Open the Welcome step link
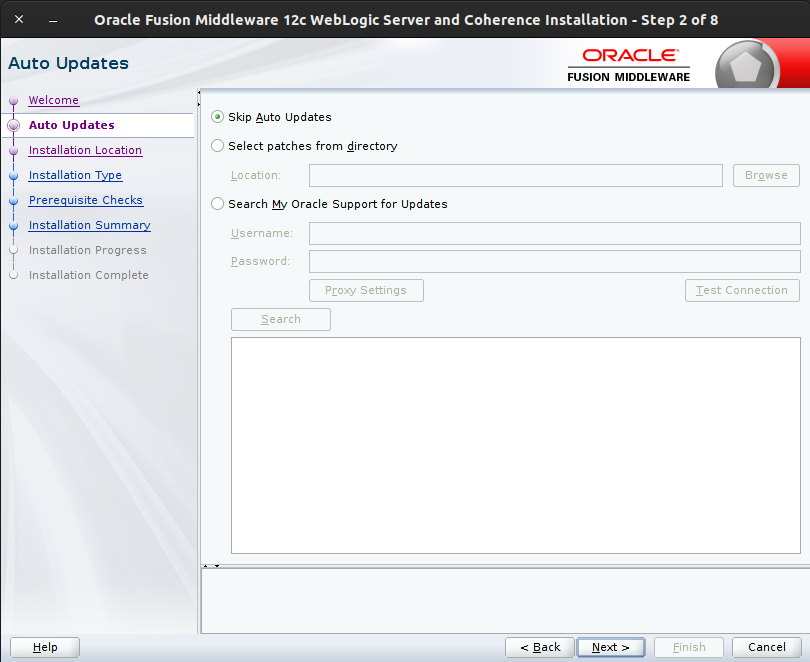 coord(54,100)
